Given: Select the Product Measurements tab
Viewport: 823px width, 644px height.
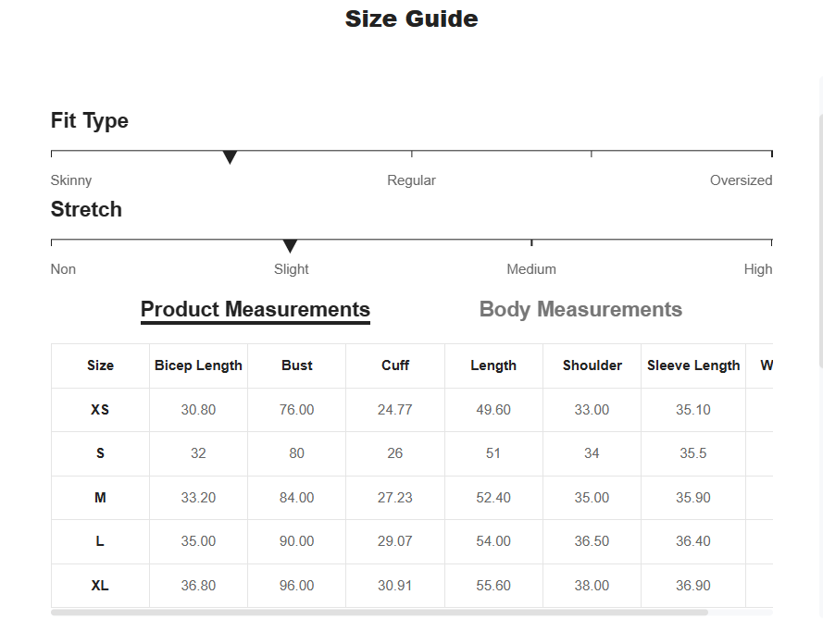Looking at the screenshot, I should 256,311.
